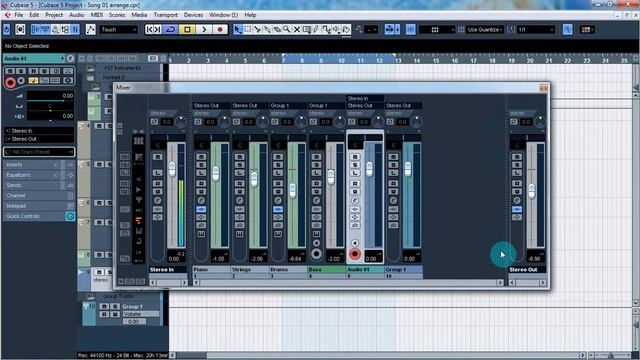The image size is (640, 360).
Task: Open the Color palette tool icon
Action: (586, 29)
